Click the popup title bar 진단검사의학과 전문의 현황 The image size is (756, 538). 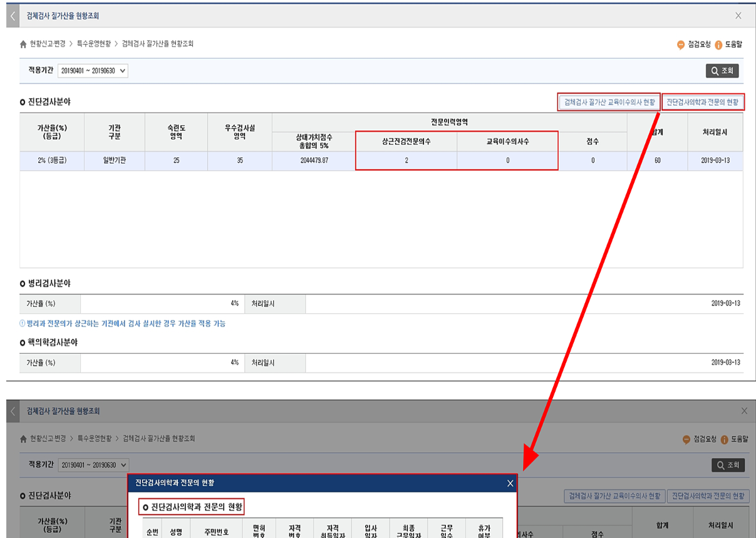click(x=322, y=483)
